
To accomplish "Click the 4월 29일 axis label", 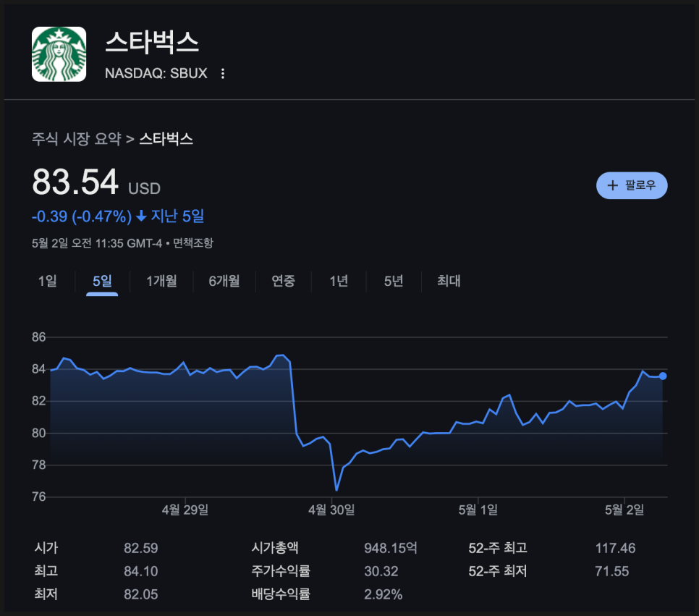I will click(185, 510).
